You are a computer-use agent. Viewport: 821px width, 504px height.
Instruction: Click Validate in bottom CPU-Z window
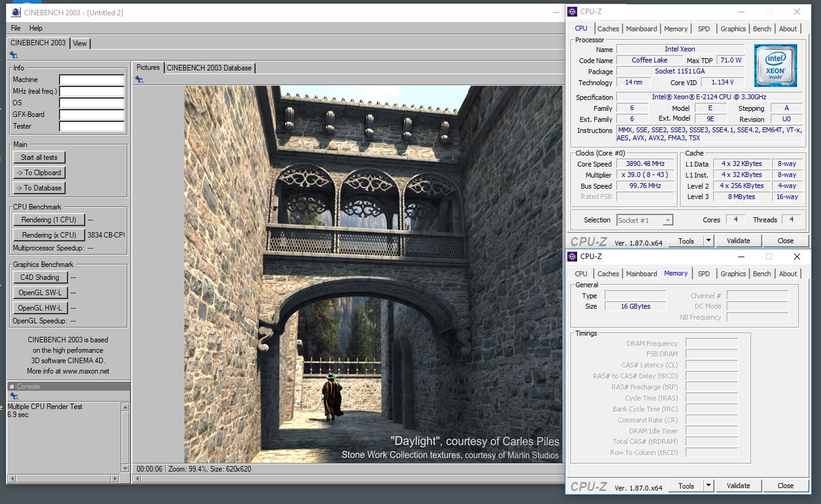[738, 486]
